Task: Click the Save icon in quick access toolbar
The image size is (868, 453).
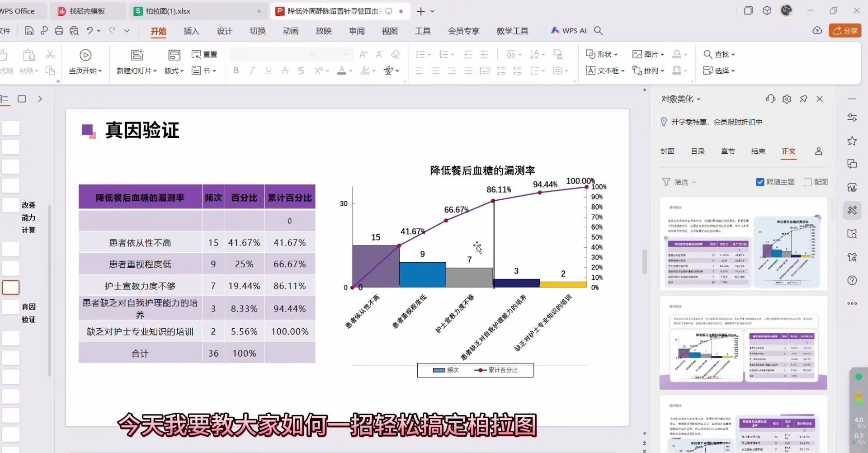Action: [29, 31]
